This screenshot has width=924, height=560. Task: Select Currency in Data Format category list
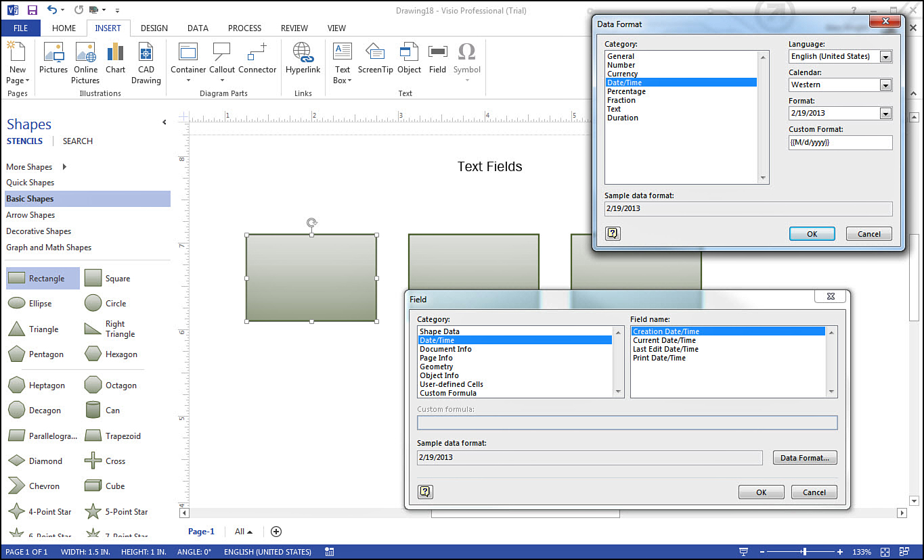622,74
